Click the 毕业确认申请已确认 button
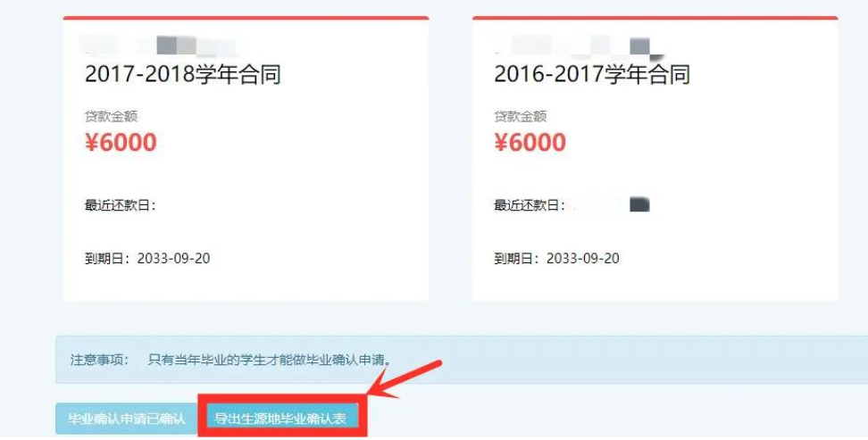 [x=126, y=419]
